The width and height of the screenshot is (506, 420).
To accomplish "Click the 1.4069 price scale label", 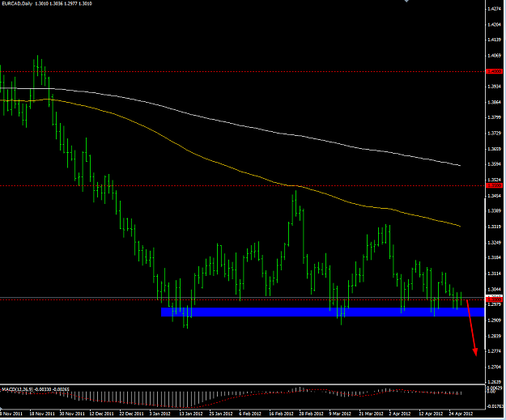I will pyautogui.click(x=495, y=56).
